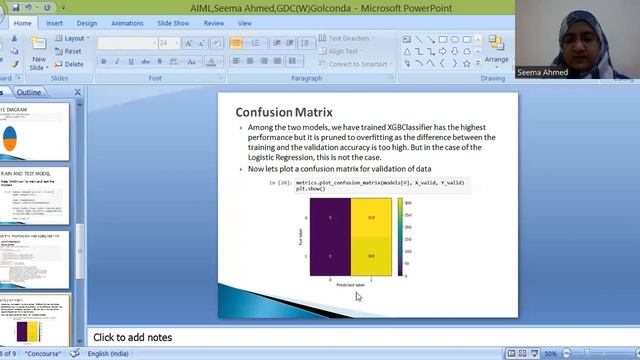This screenshot has width=640, height=360.
Task: Click the notes area to add notes
Action: pos(363,337)
